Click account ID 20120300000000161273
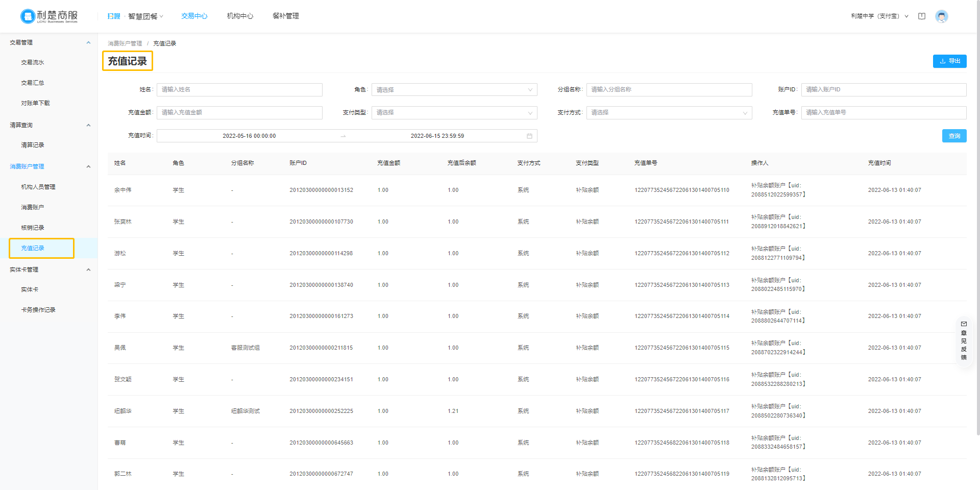The height and width of the screenshot is (490, 980). pyautogui.click(x=321, y=316)
